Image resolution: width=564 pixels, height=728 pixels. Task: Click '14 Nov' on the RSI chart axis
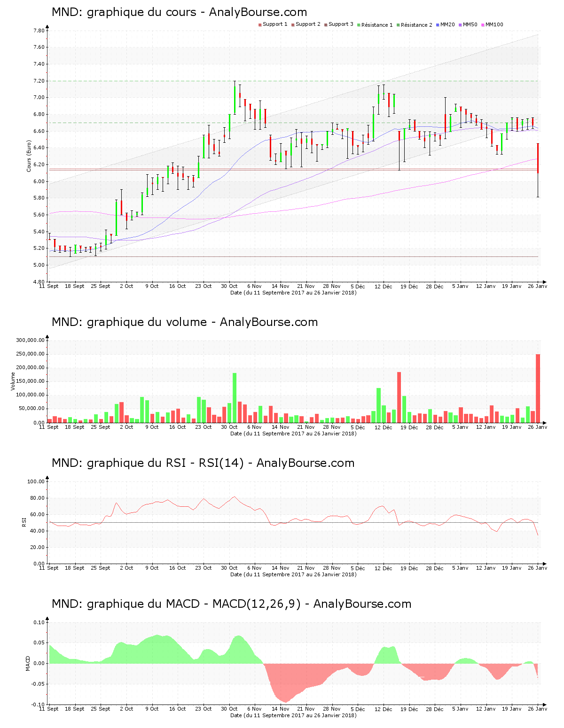point(281,568)
